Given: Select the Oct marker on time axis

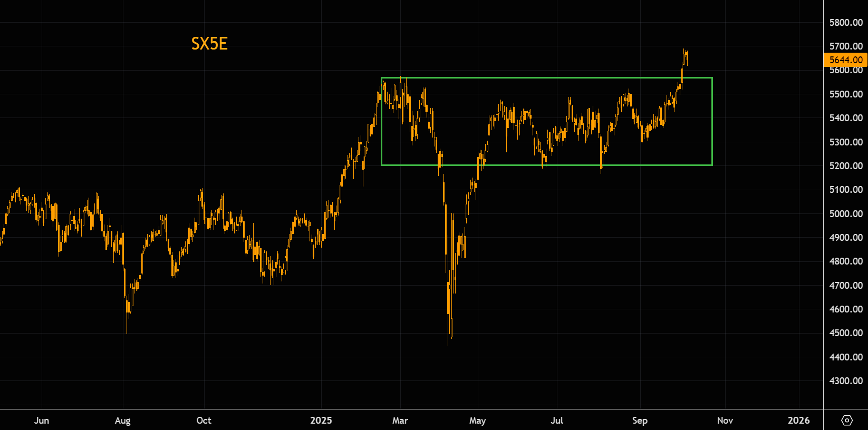Looking at the screenshot, I should (204, 421).
